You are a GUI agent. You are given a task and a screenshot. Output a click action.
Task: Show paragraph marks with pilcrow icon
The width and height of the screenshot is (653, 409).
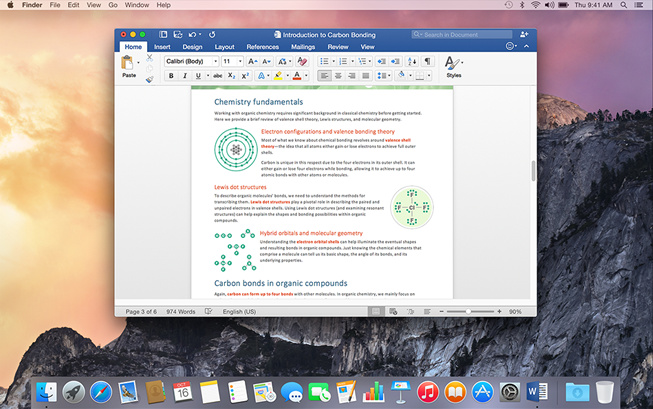click(427, 61)
